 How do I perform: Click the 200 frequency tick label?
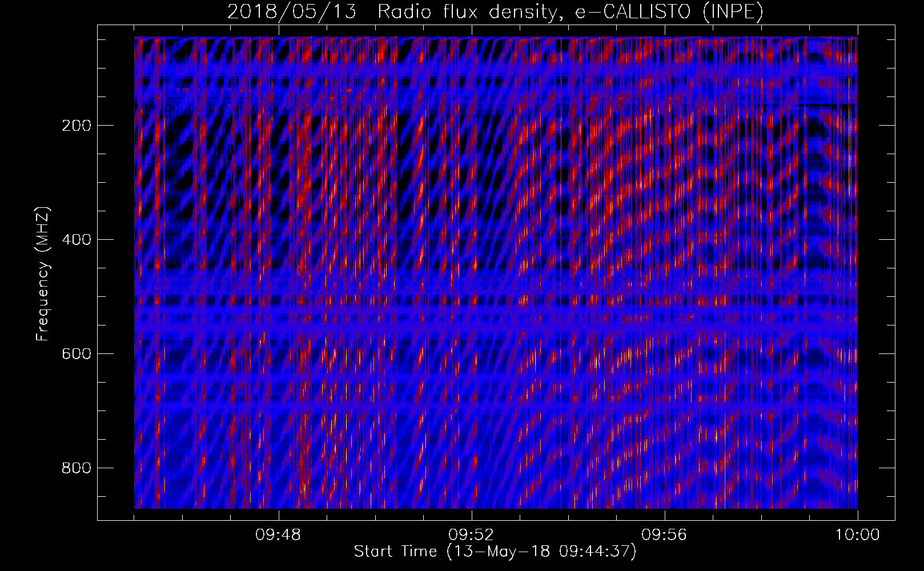76,126
